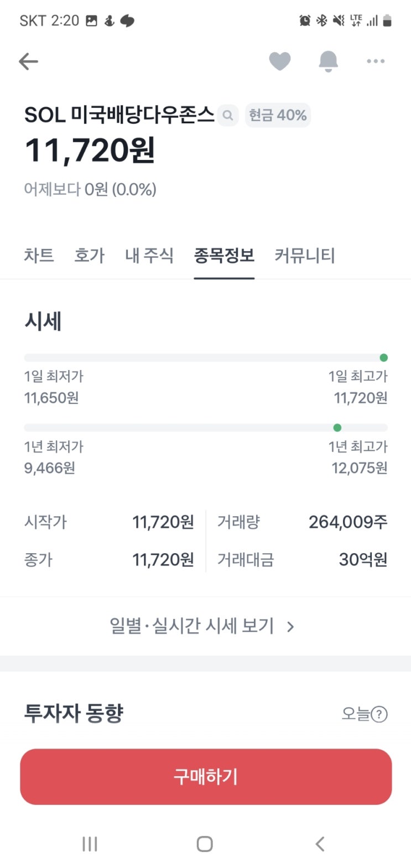Image resolution: width=411 pixels, height=868 pixels.
Task: Open the 커뮤니티 tab
Action: tap(305, 256)
